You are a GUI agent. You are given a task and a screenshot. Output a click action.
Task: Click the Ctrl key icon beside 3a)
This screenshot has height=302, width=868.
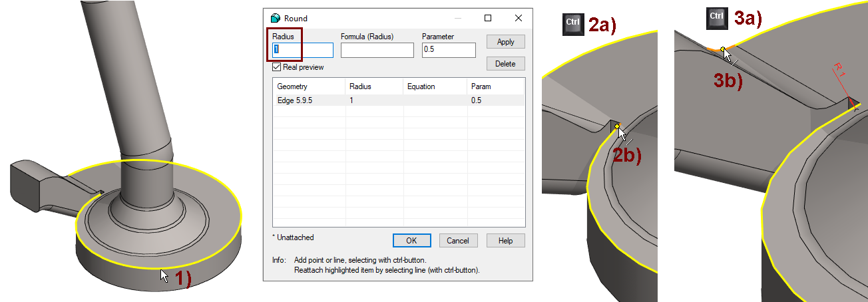716,17
